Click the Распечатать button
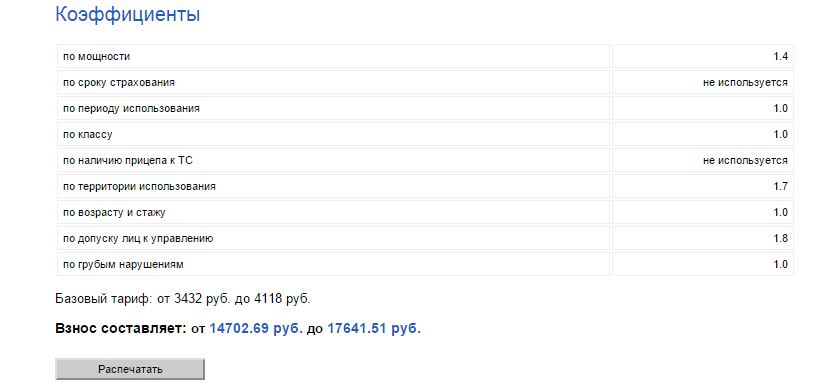The image size is (816, 383). tap(130, 369)
